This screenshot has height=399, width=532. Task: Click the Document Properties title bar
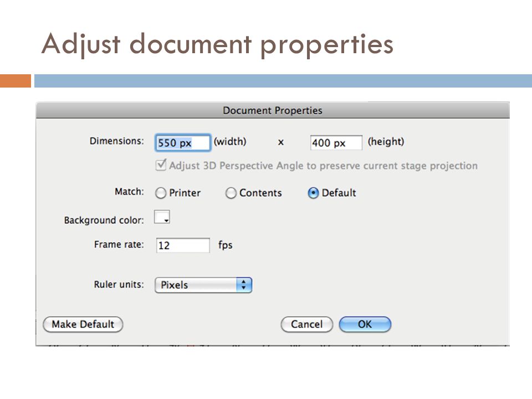[x=273, y=110]
